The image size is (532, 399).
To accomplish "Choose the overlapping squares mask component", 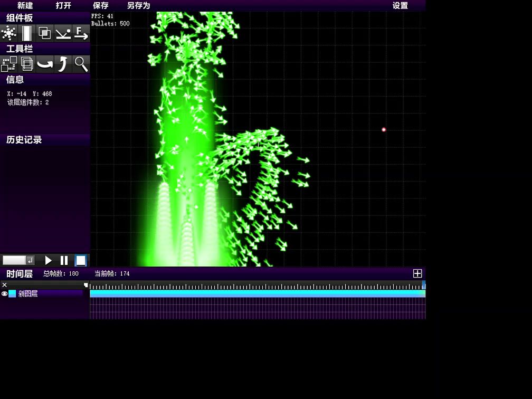I will point(45,33).
